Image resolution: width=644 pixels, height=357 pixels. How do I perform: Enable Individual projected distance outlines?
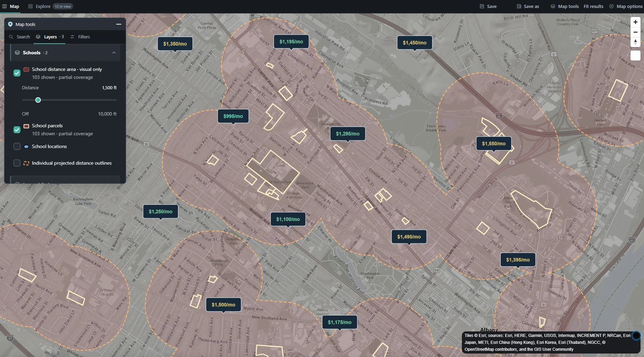[x=17, y=163]
